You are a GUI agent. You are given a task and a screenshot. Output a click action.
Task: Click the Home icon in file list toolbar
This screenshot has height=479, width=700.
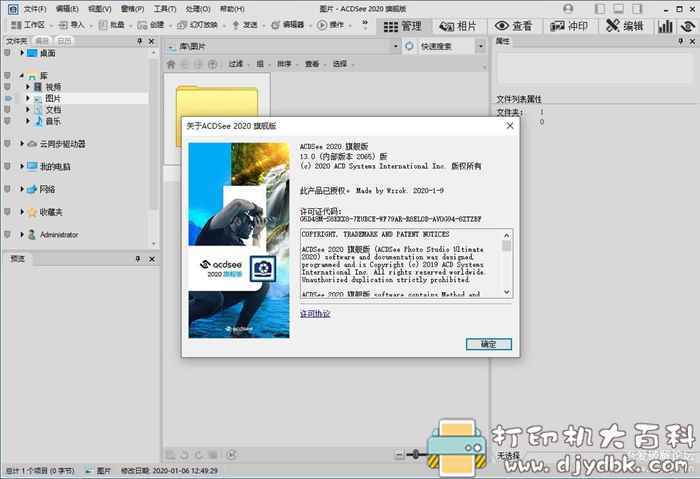[x=171, y=64]
